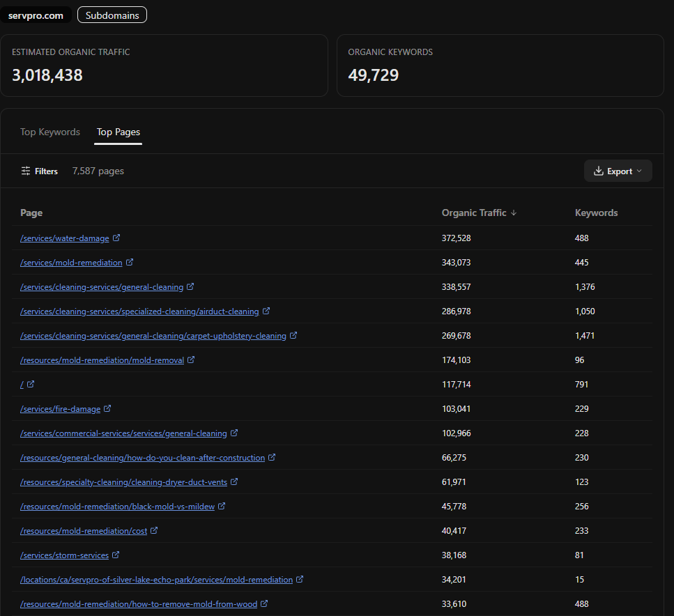Open external link icon for /services/water-damage
Viewport: 674px width, 616px height.
[116, 238]
